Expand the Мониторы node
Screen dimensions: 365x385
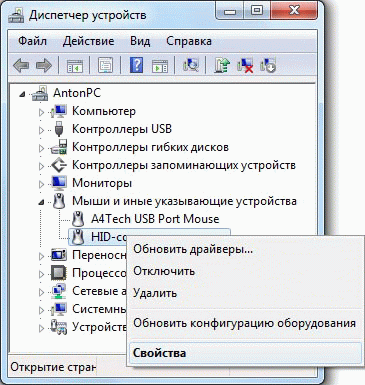42,184
